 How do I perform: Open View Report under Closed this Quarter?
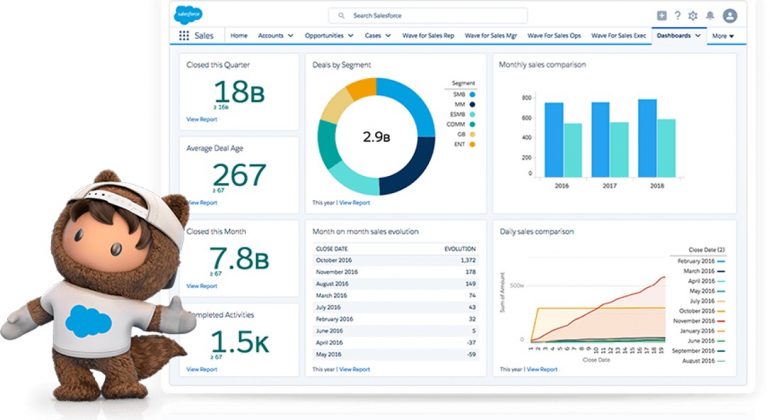coord(201,119)
